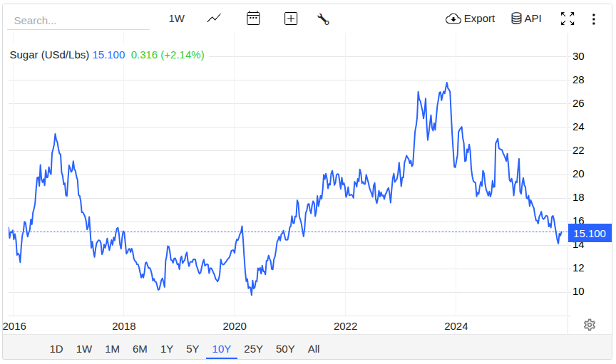This screenshot has height=364, width=616.
Task: Select the 5Y time range
Action: pos(192,349)
